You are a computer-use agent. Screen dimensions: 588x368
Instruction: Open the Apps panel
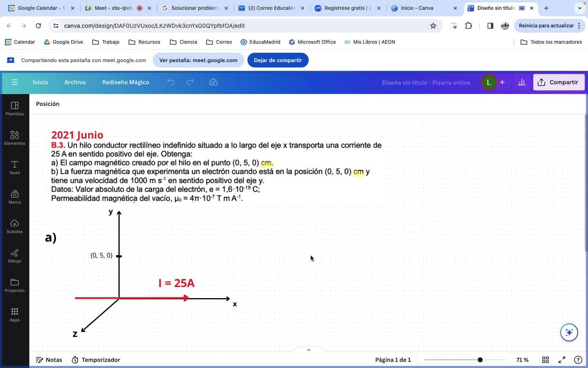(15, 315)
